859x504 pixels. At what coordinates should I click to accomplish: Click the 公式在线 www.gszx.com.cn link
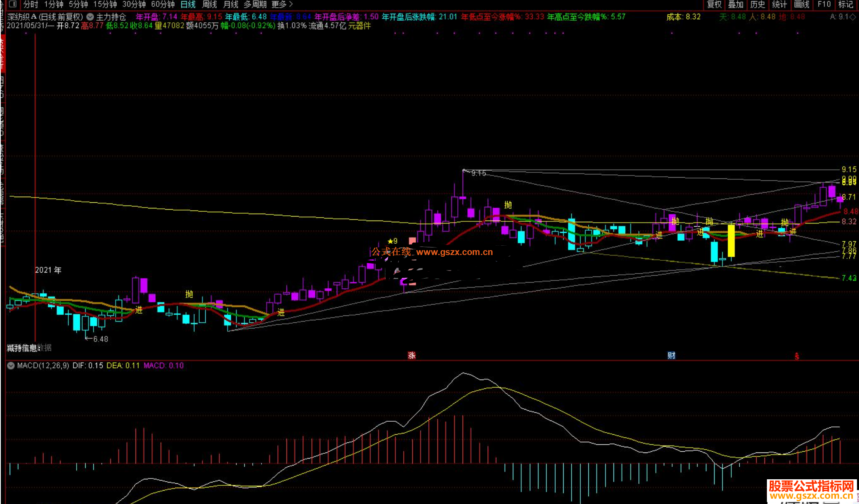(432, 252)
